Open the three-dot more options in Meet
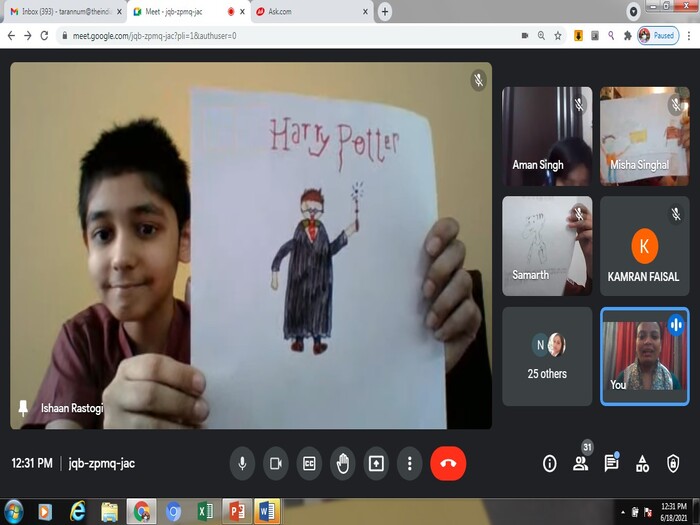The width and height of the screenshot is (700, 525). click(x=409, y=463)
